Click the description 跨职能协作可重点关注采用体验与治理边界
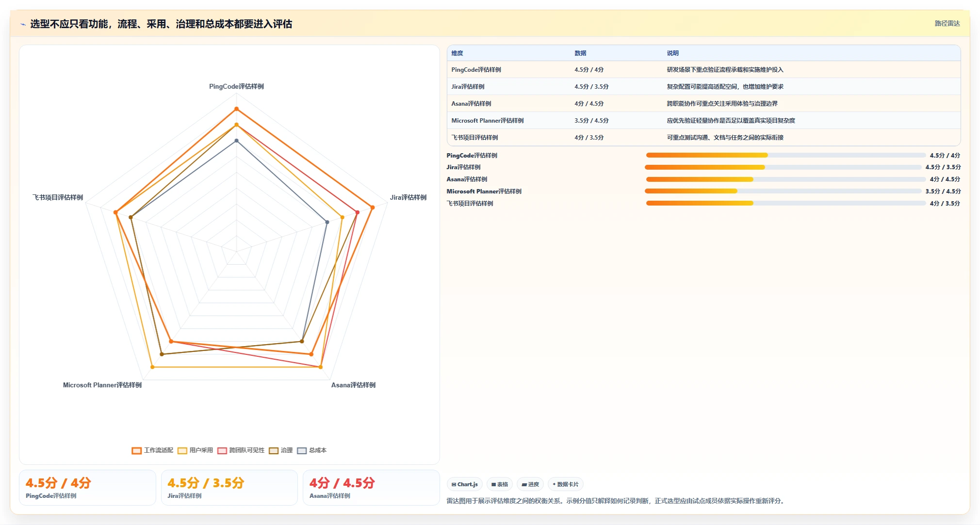Screen dimensions: 980x525 tap(722, 104)
